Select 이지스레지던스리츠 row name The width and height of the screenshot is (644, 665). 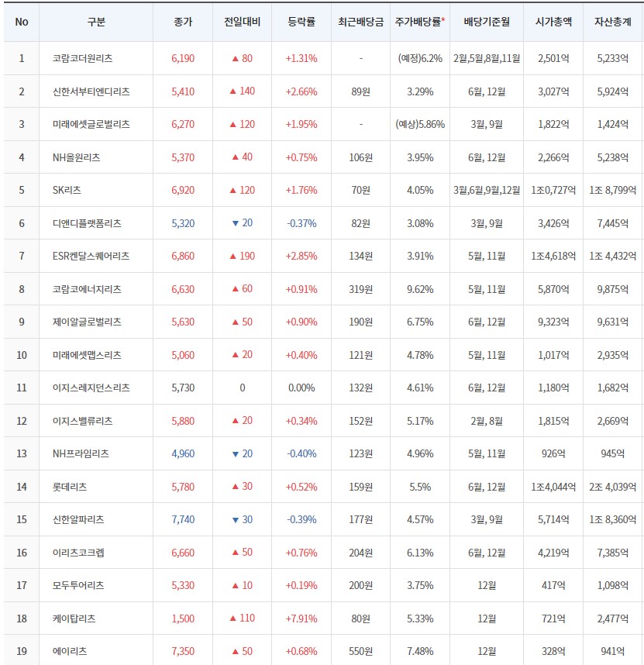point(91,388)
